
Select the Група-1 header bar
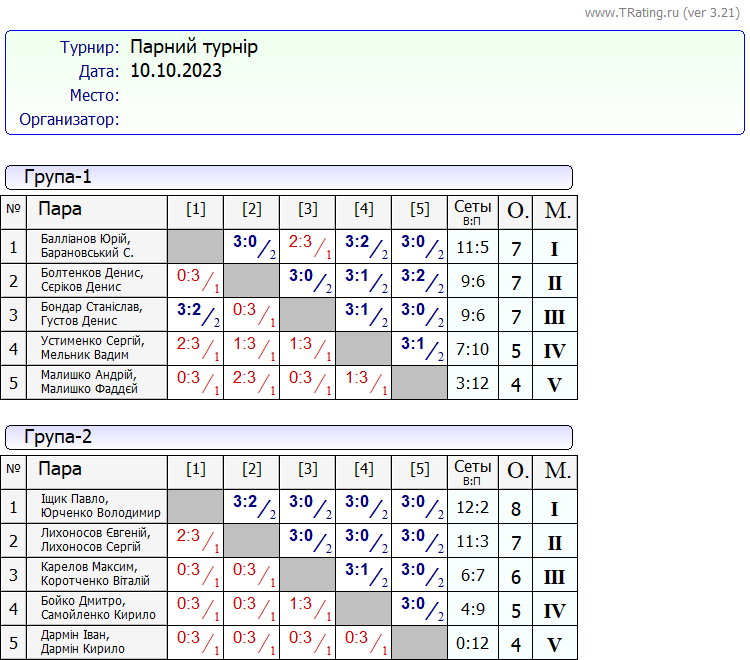pyautogui.click(x=289, y=178)
